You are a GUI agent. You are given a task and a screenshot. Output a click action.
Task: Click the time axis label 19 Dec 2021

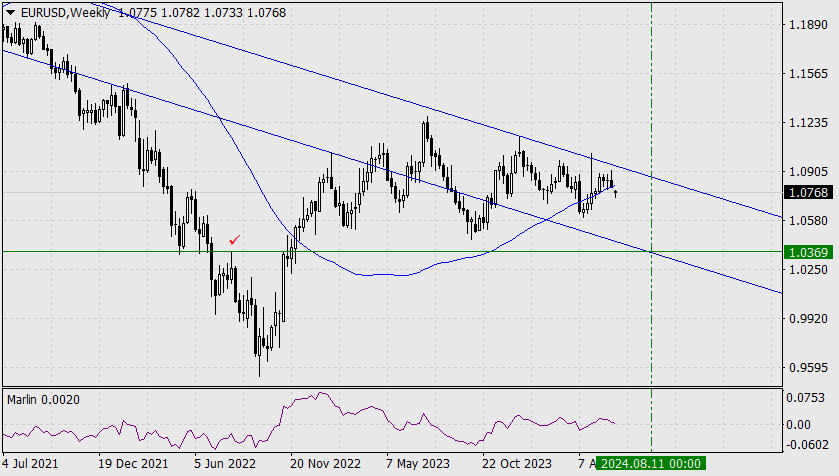tap(133, 463)
